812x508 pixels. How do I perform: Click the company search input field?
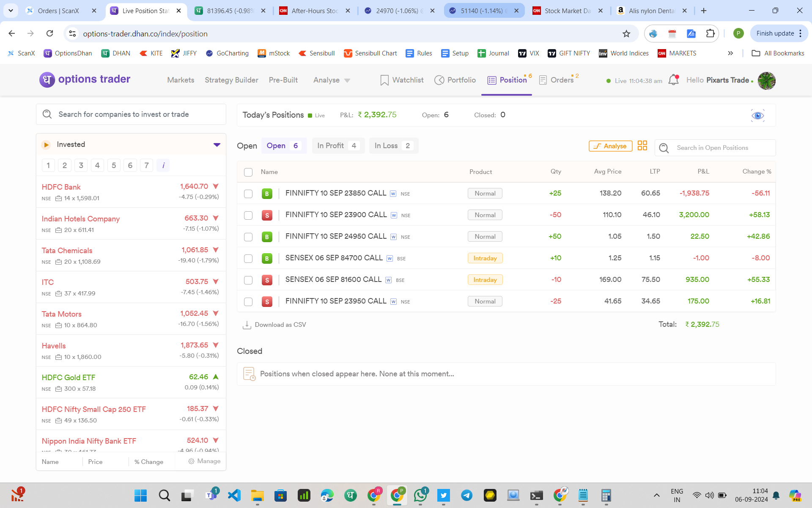[x=131, y=114]
